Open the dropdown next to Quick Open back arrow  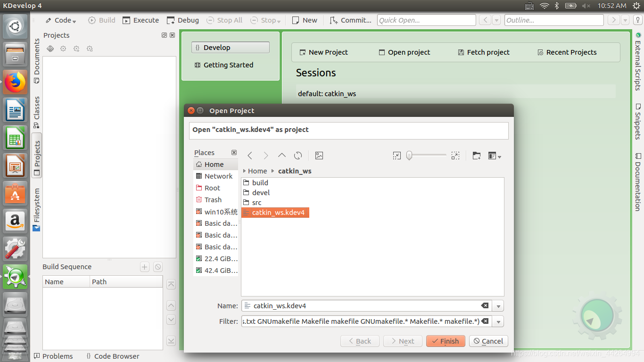pyautogui.click(x=496, y=20)
